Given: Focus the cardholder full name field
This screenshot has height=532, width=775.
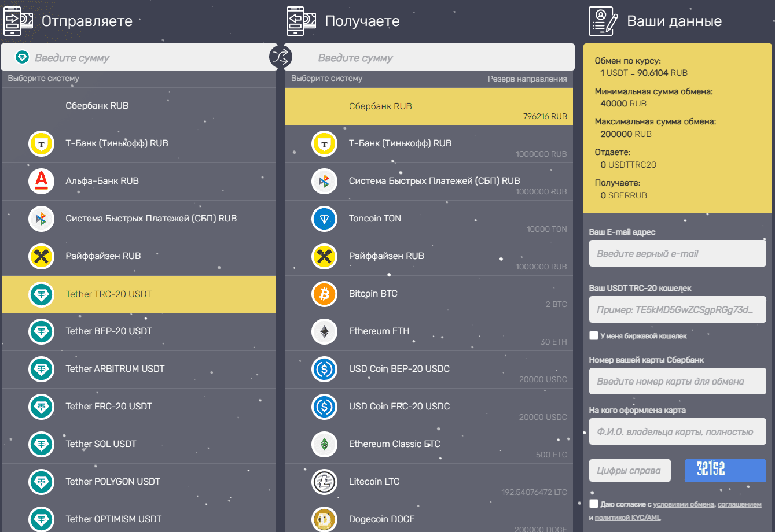Looking at the screenshot, I should click(678, 431).
